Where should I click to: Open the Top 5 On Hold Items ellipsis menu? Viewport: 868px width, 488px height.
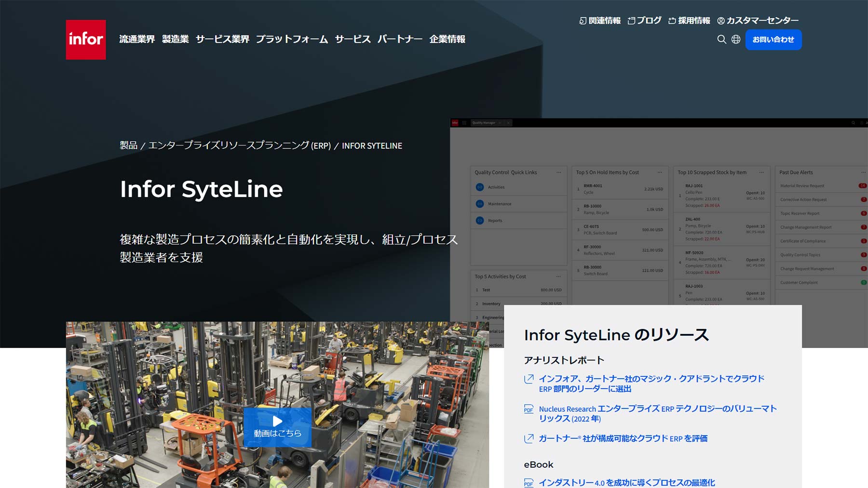(x=660, y=172)
